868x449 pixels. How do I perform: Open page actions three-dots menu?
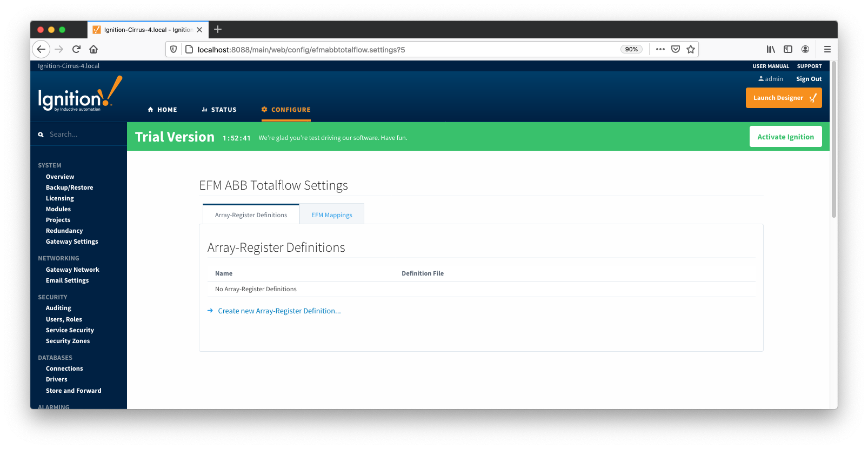[x=660, y=49]
